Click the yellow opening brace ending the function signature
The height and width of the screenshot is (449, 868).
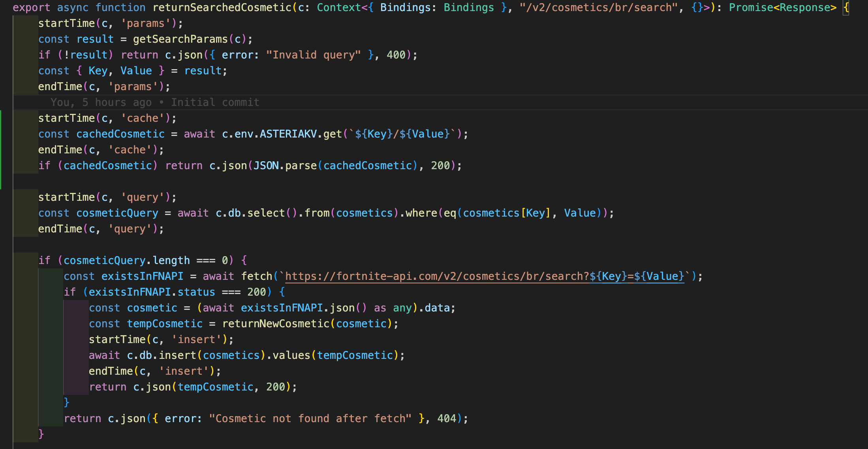coord(846,8)
